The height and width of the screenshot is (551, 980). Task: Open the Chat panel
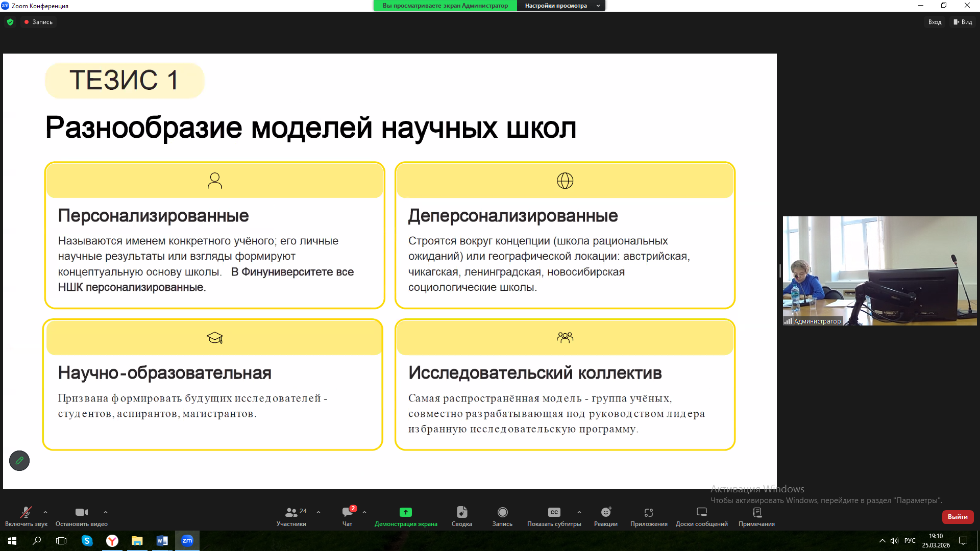(x=348, y=516)
